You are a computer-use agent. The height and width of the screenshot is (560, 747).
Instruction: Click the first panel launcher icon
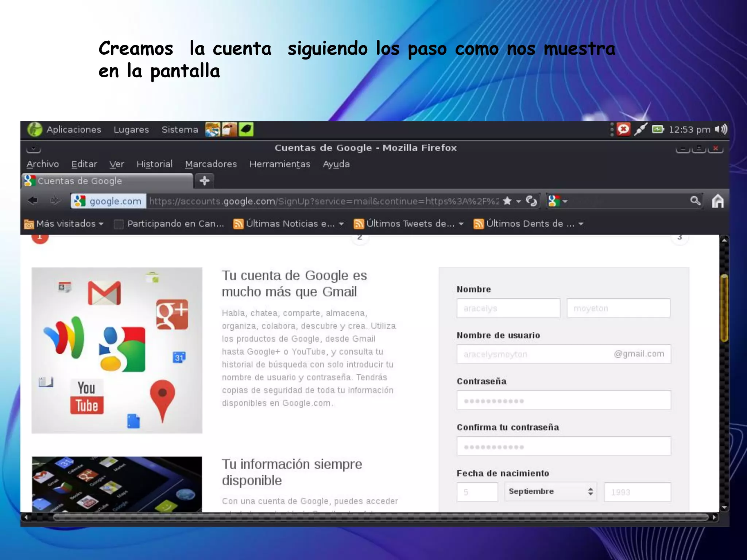pyautogui.click(x=213, y=129)
